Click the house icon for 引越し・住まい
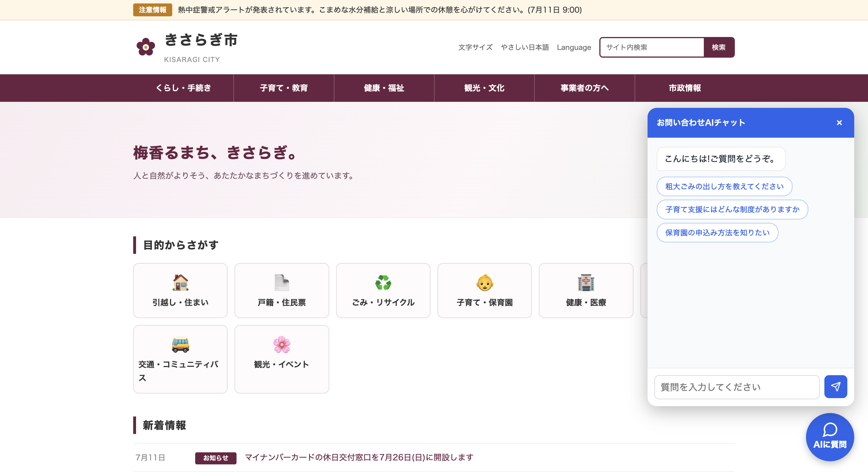868x475 pixels. (180, 283)
